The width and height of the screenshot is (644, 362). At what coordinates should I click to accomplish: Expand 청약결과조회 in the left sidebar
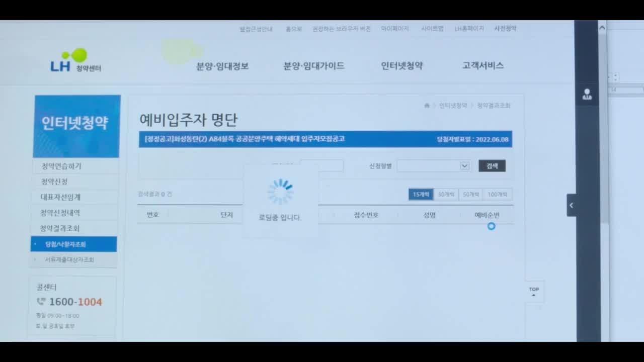coord(60,228)
